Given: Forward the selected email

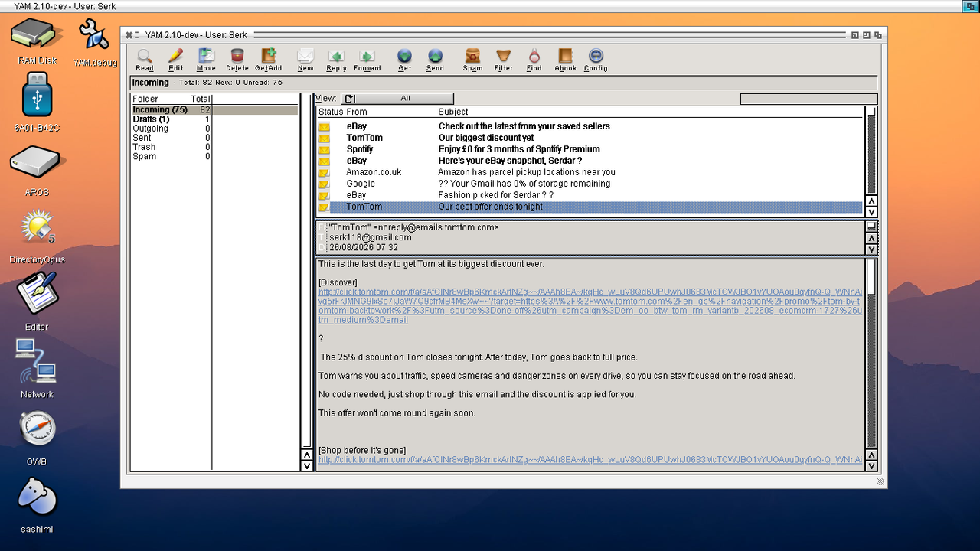Looking at the screenshot, I should coord(367,60).
